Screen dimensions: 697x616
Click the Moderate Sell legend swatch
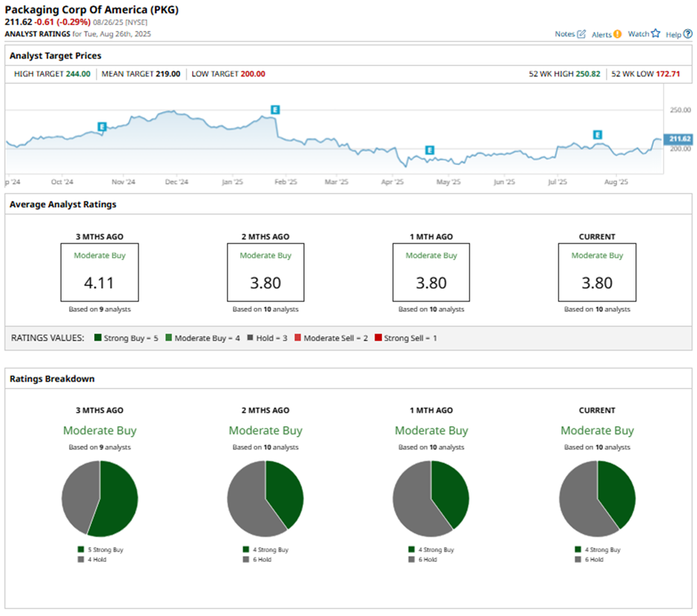coord(298,337)
